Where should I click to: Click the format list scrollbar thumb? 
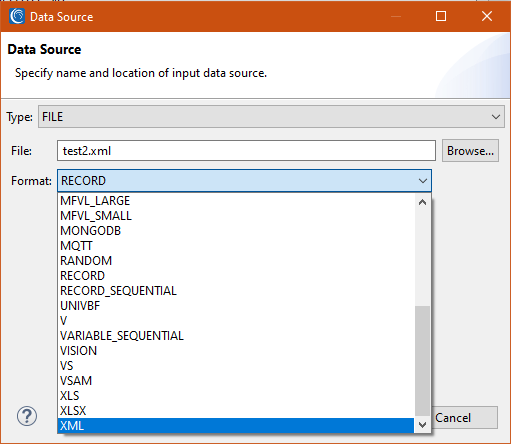tap(422, 361)
